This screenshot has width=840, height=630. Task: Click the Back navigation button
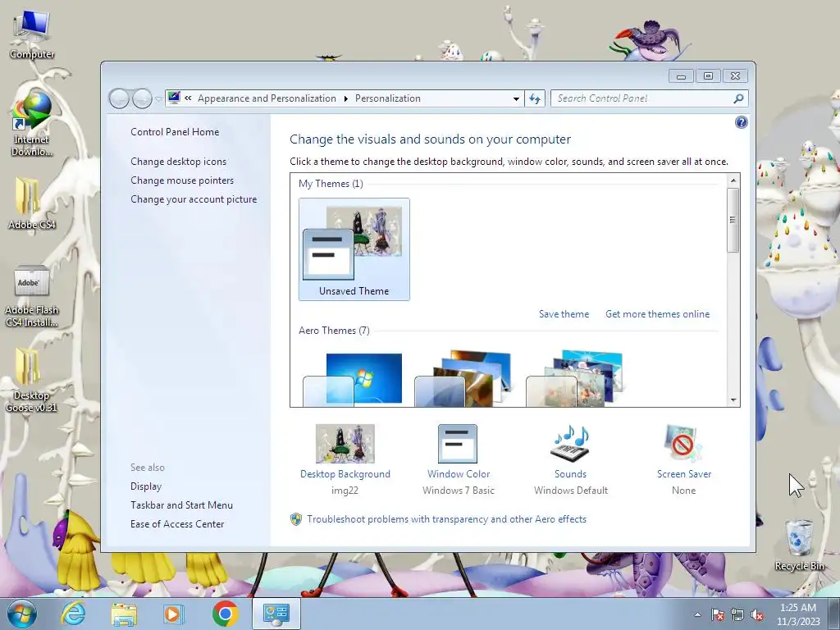pyautogui.click(x=119, y=98)
